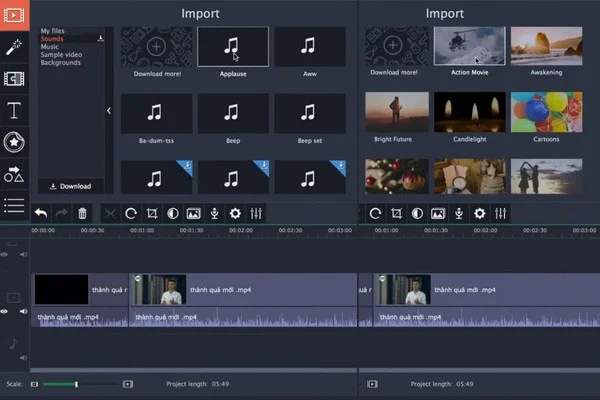The width and height of the screenshot is (600, 400).
Task: Open Clip properties gear in the left toolbar
Action: [x=235, y=213]
